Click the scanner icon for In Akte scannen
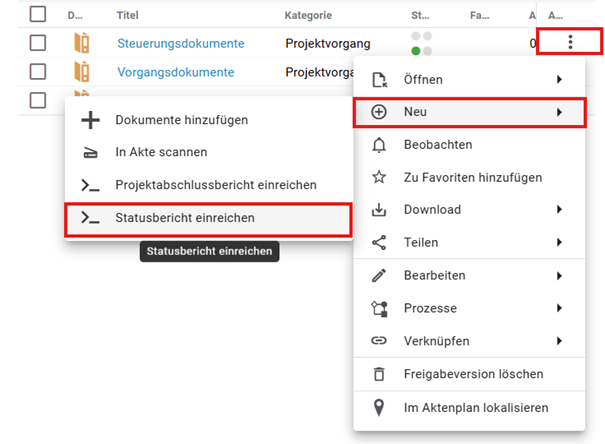This screenshot has height=444, width=605. click(90, 153)
